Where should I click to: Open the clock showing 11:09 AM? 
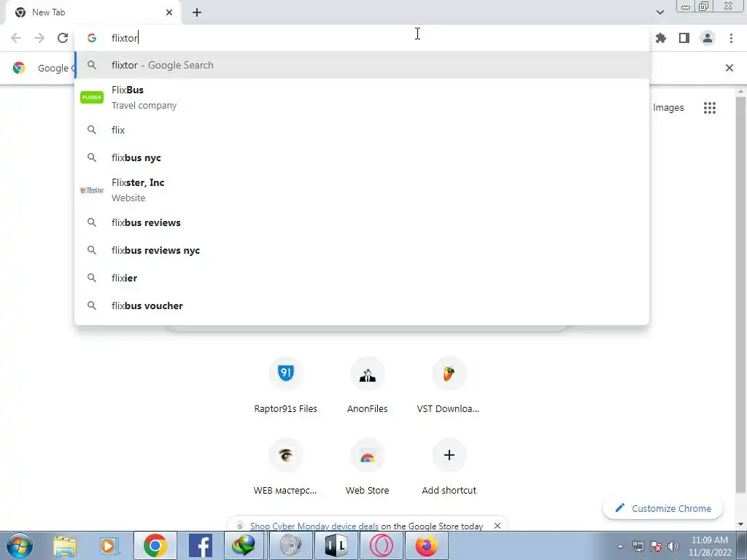point(709,545)
